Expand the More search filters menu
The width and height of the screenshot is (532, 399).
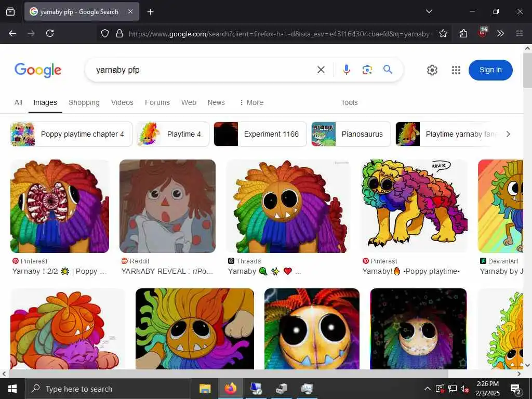(251, 102)
